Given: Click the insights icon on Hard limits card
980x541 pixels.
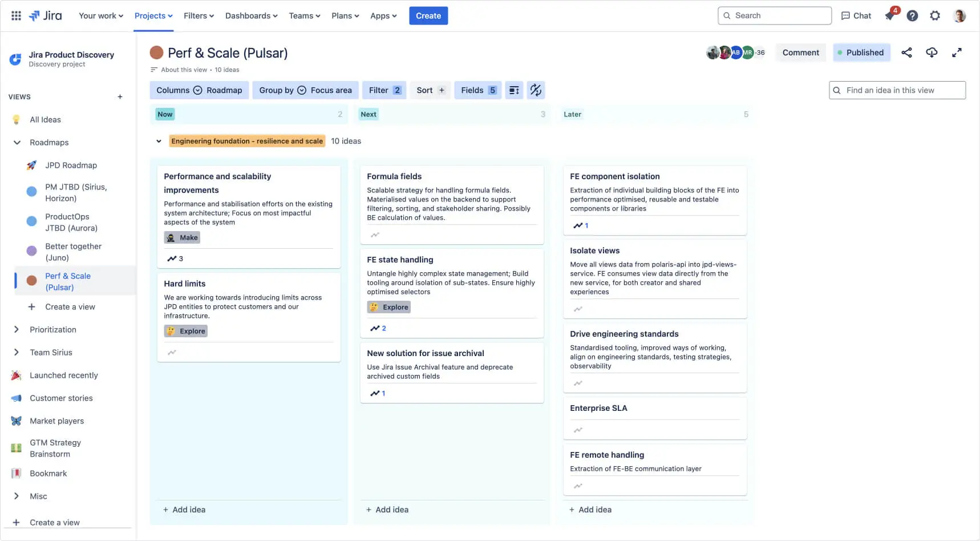Looking at the screenshot, I should pyautogui.click(x=172, y=352).
